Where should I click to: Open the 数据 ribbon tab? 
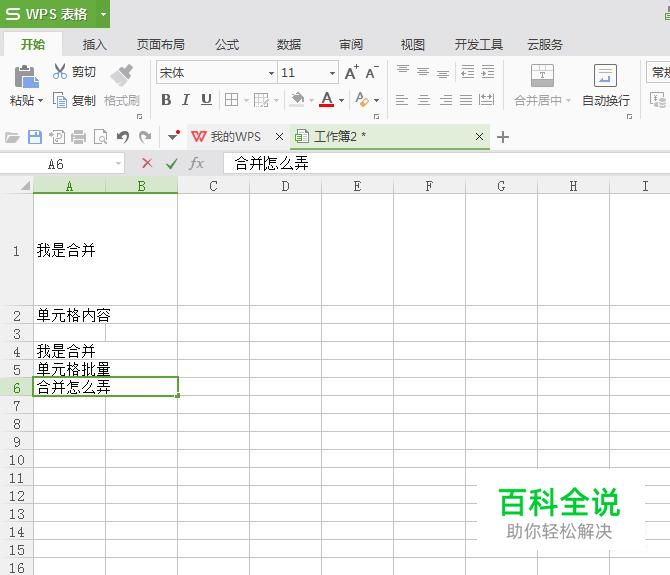point(289,44)
